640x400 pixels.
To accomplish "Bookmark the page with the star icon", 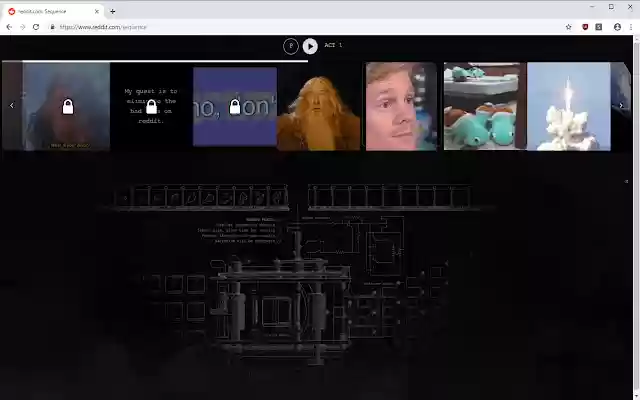I will tap(569, 27).
